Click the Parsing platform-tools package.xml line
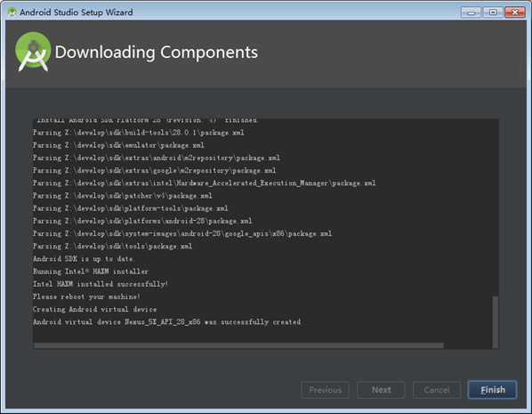Screen dimensions: 532x414 (x=130, y=208)
